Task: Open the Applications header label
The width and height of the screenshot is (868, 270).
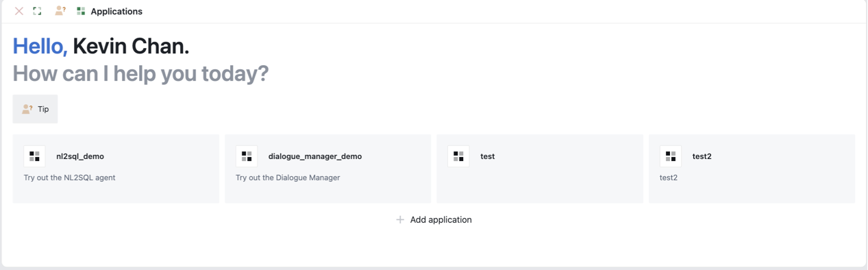Action: click(116, 12)
